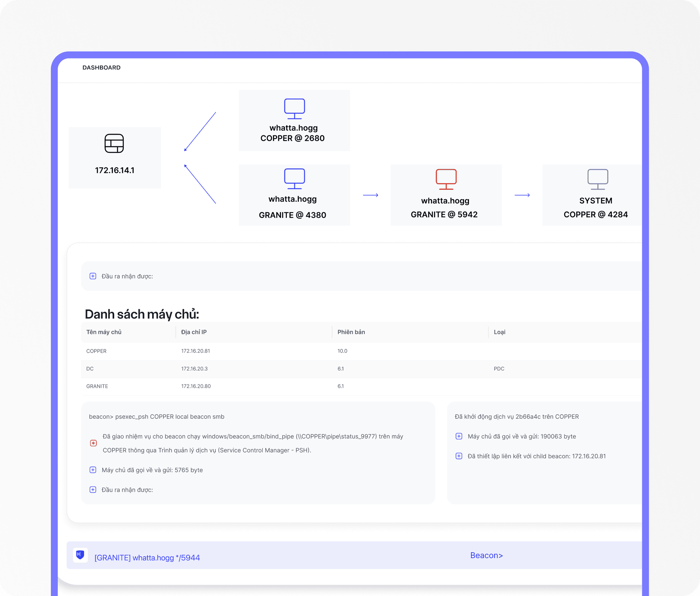Open the DASHBOARD menu item
The width and height of the screenshot is (700, 596).
pos(102,67)
